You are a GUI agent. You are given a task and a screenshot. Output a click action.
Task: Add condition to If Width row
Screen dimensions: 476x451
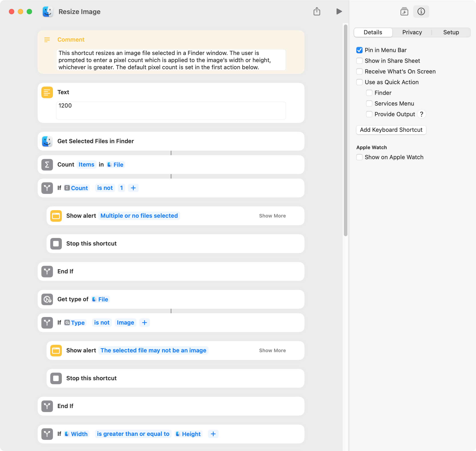pyautogui.click(x=213, y=434)
